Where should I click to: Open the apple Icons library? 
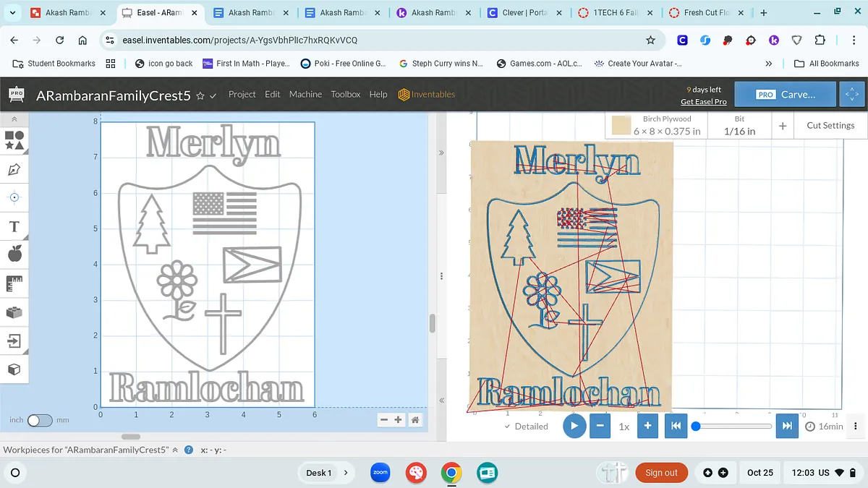tap(14, 254)
